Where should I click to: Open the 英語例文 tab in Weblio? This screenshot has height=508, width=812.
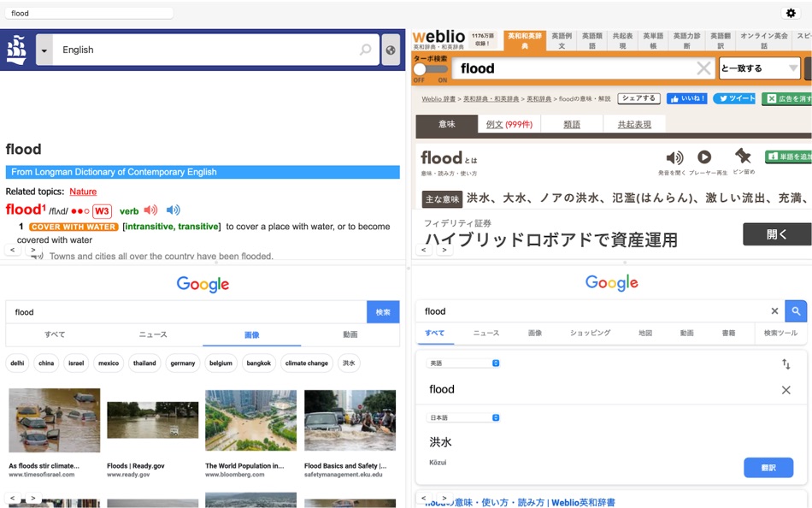(562, 40)
